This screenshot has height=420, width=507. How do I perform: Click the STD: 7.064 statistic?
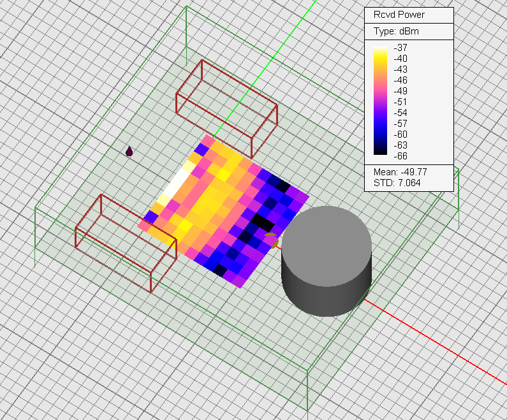[x=397, y=183]
